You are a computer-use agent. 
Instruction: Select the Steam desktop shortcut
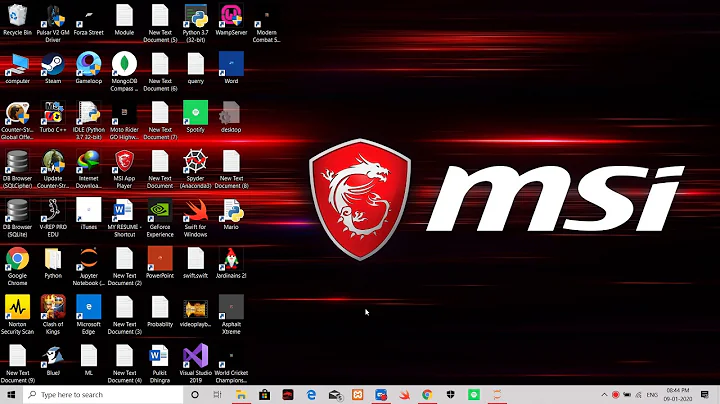[x=53, y=68]
